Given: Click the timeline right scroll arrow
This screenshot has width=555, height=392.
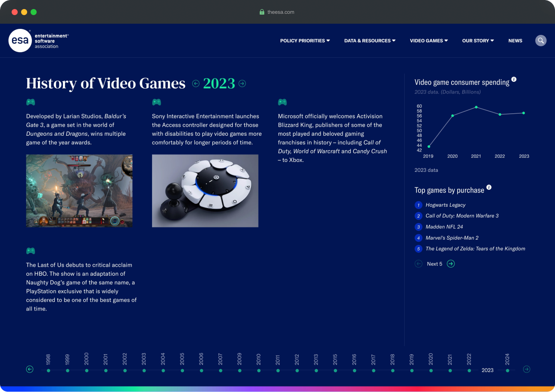Looking at the screenshot, I should tap(527, 369).
